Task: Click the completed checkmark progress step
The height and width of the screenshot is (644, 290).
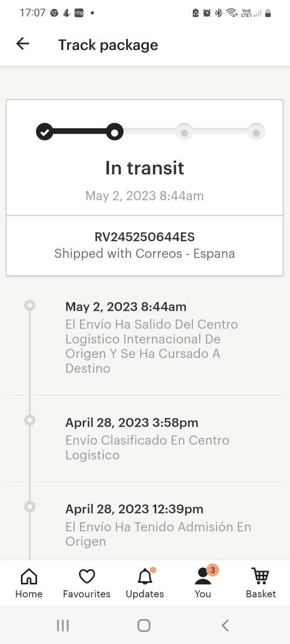Action: [45, 131]
